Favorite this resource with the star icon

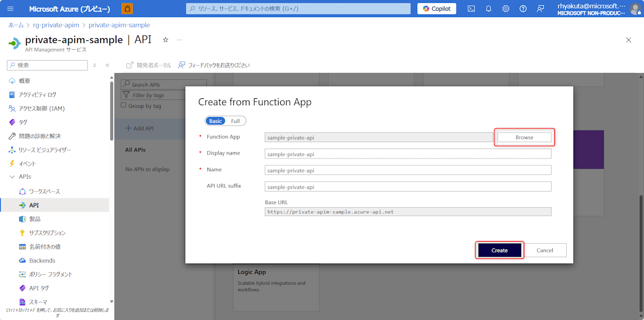tap(165, 40)
